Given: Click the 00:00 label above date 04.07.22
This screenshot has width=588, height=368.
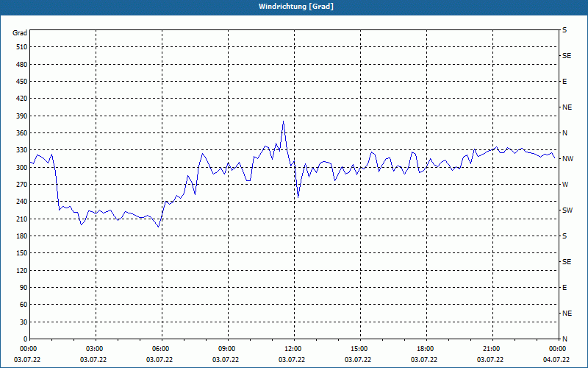Looking at the screenshot, I should (x=558, y=349).
